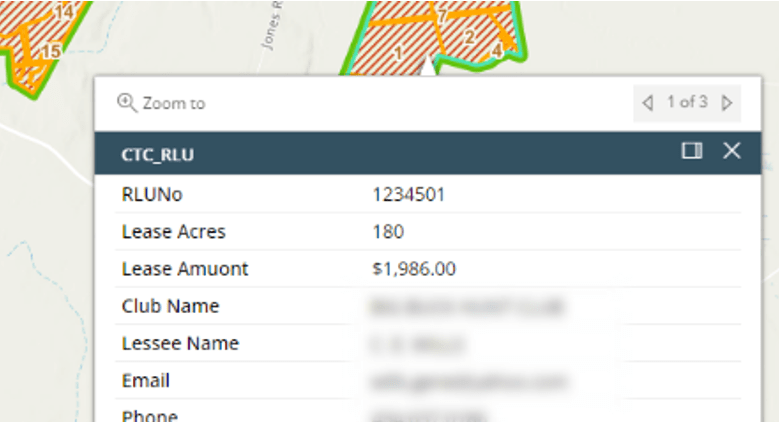Screen dimensions: 779x422
Task: Click the Zoom to link text
Action: (173, 103)
